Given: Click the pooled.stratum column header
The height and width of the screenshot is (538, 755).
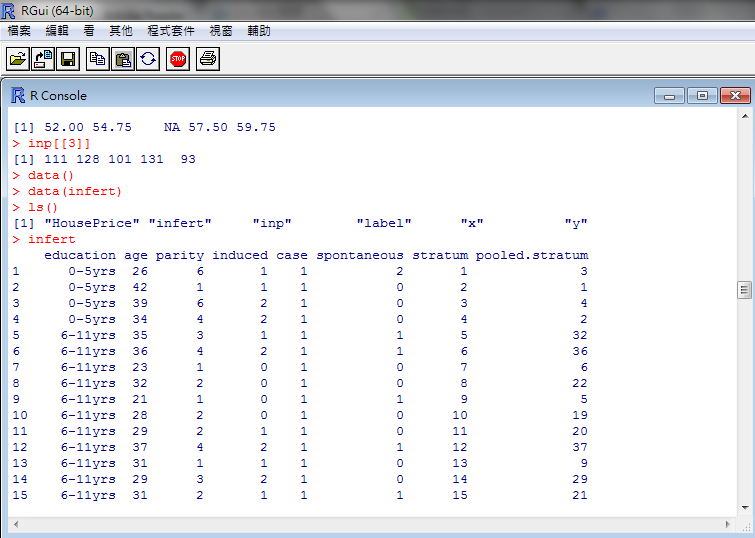Looking at the screenshot, I should coord(532,255).
